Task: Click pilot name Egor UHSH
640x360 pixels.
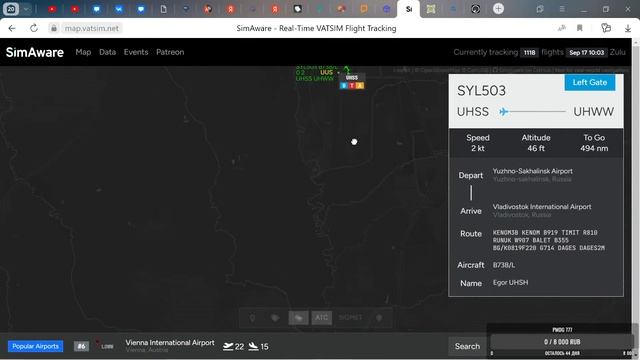Action: click(x=510, y=282)
